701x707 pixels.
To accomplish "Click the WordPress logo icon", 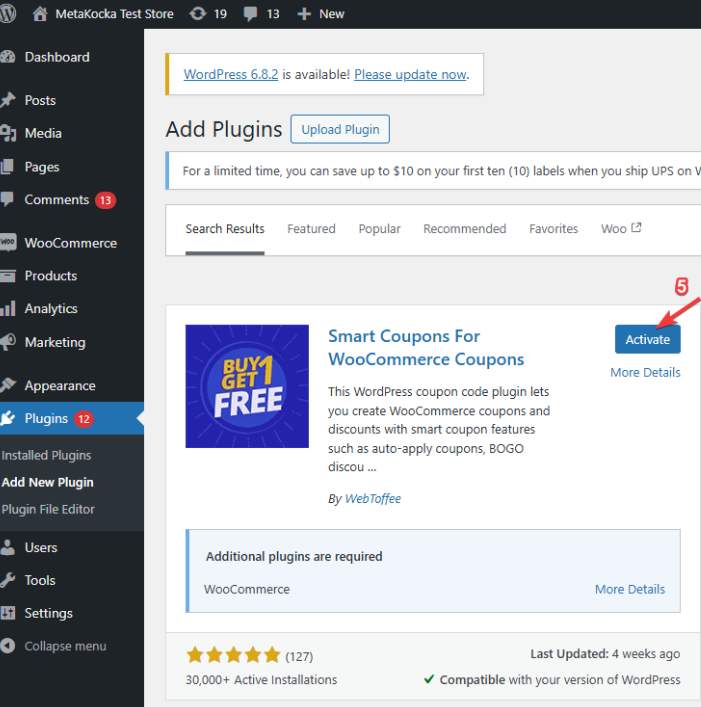I will coord(8,14).
